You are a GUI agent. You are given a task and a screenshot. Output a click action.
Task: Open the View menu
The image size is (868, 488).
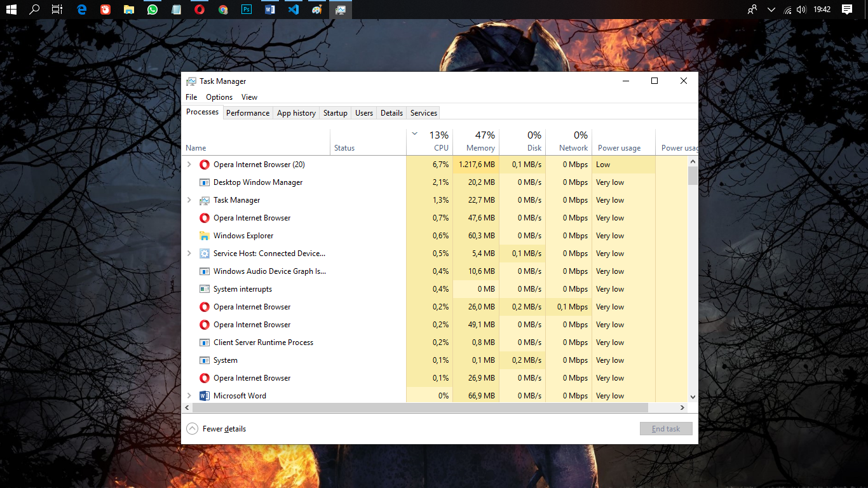click(250, 97)
